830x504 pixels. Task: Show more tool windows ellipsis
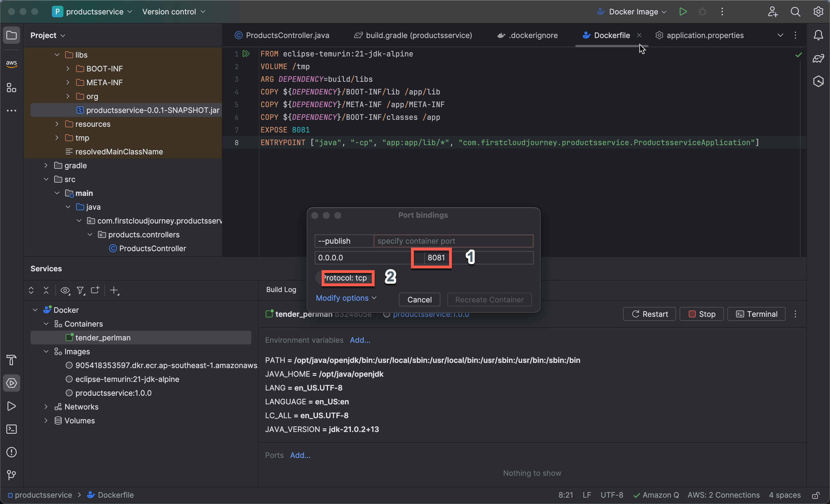(12, 110)
